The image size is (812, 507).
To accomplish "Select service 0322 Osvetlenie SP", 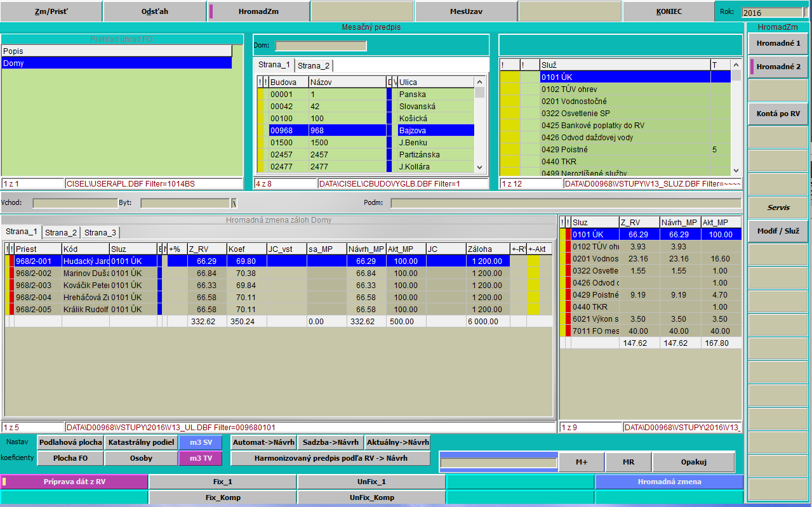I will [616, 113].
